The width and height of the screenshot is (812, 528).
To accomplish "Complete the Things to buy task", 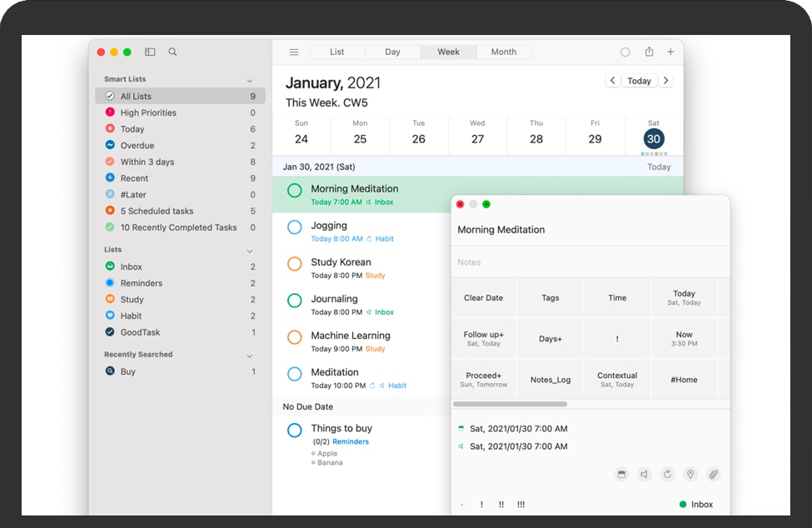I will pyautogui.click(x=294, y=431).
